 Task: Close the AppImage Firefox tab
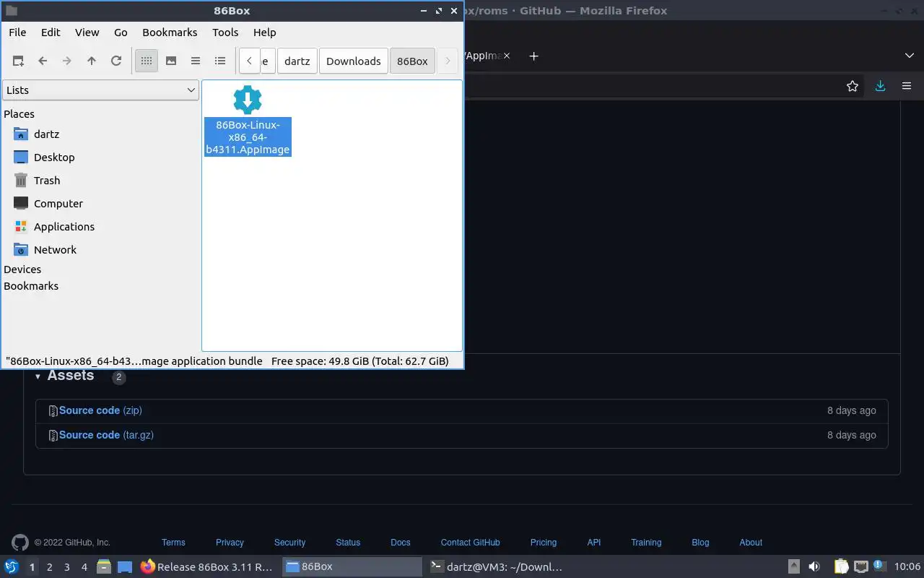coord(507,56)
